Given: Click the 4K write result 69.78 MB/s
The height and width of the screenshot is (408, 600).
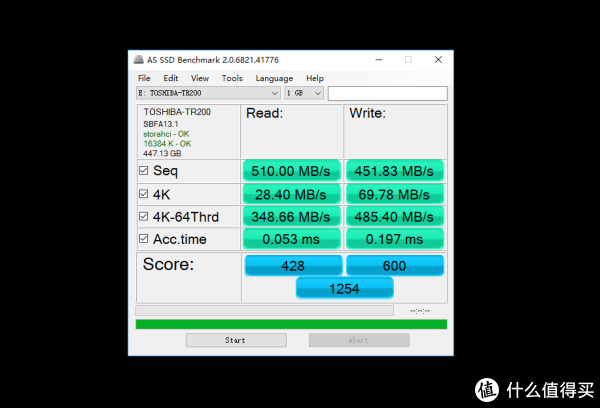Looking at the screenshot, I should click(395, 194).
